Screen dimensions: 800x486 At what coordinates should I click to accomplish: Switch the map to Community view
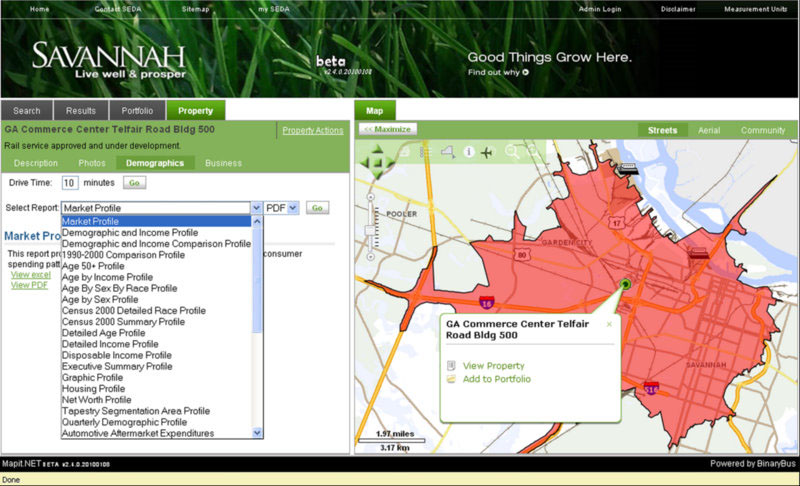point(763,131)
